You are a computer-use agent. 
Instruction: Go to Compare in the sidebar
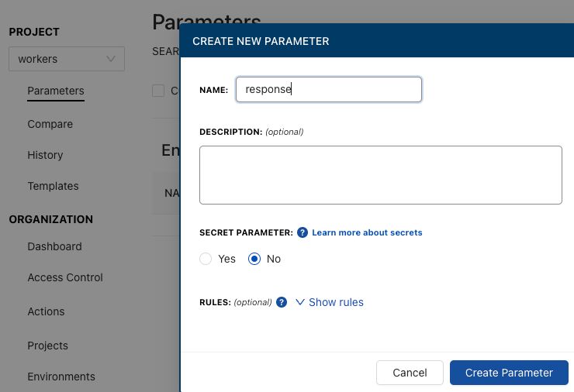pos(50,124)
